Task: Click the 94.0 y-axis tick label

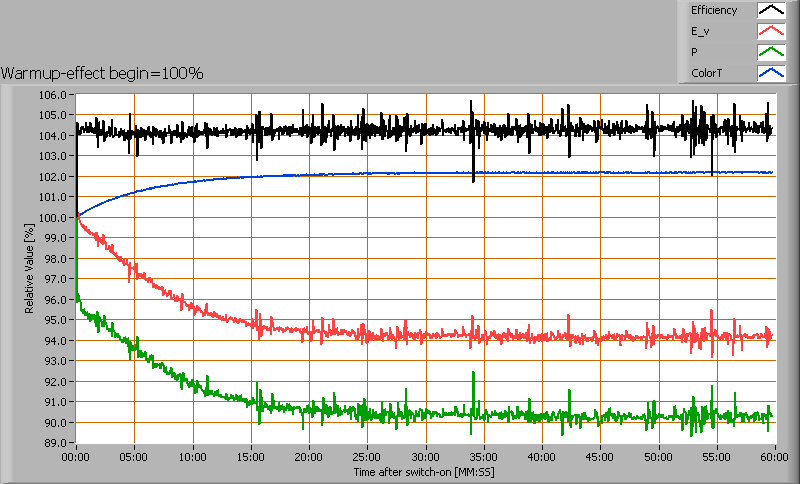Action: click(x=54, y=341)
